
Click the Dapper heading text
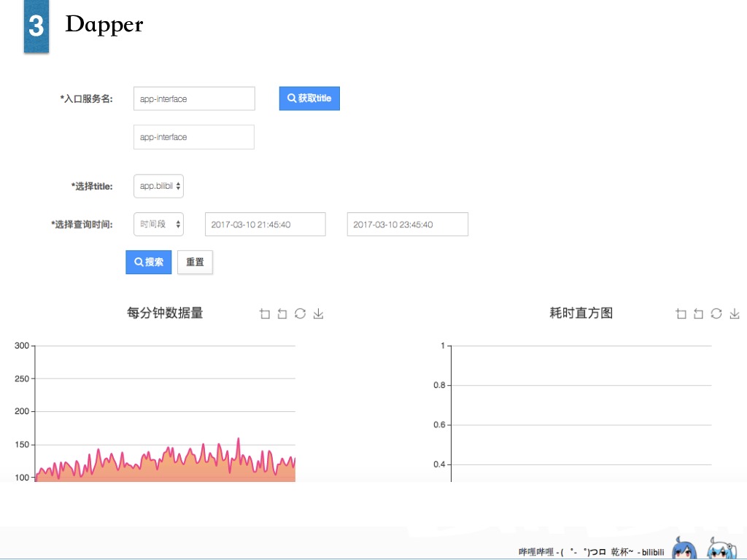pyautogui.click(x=104, y=24)
